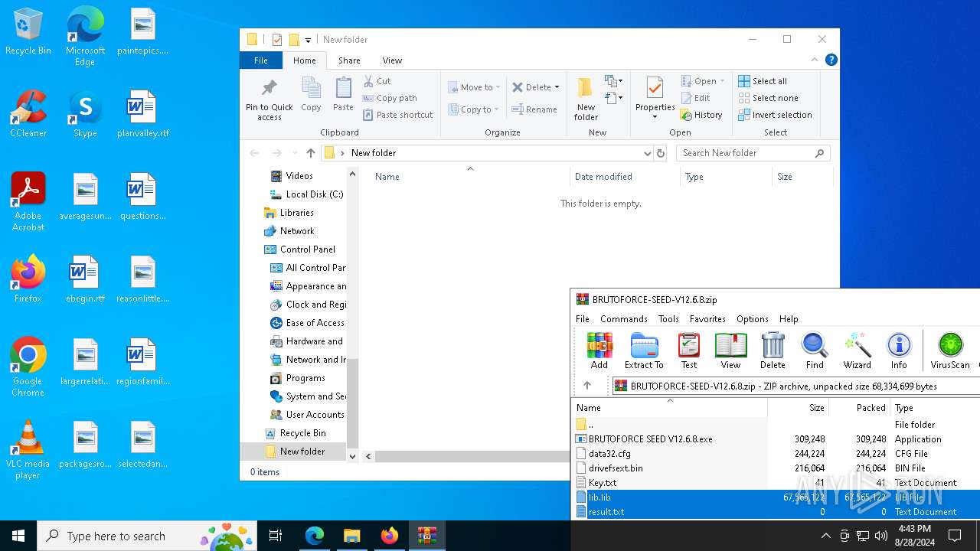
Task: Open the Quick Access Toolbar customize dropdown
Action: coord(308,40)
